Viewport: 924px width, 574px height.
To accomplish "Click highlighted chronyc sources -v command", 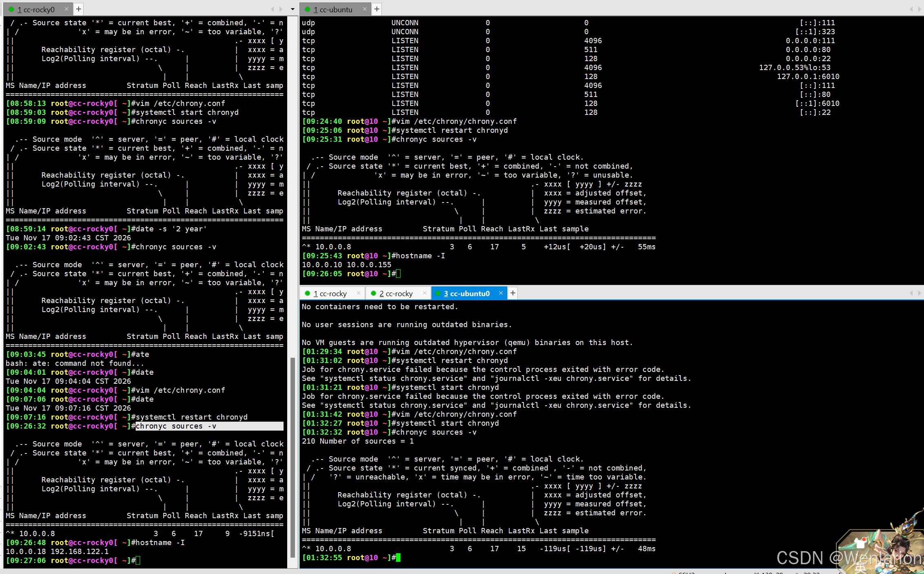I will 175,426.
